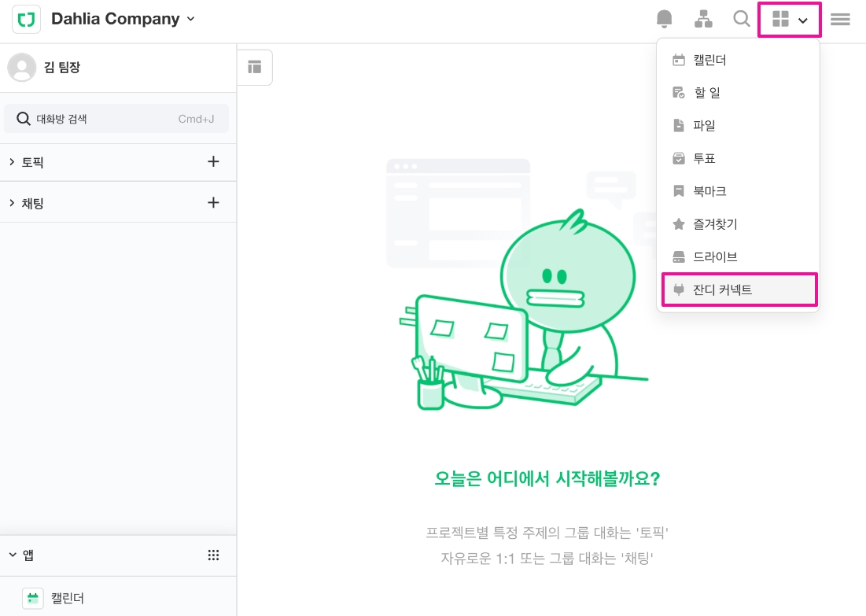Image resolution: width=866 pixels, height=616 pixels.
Task: Add a new topic with plus icon
Action: 213,161
